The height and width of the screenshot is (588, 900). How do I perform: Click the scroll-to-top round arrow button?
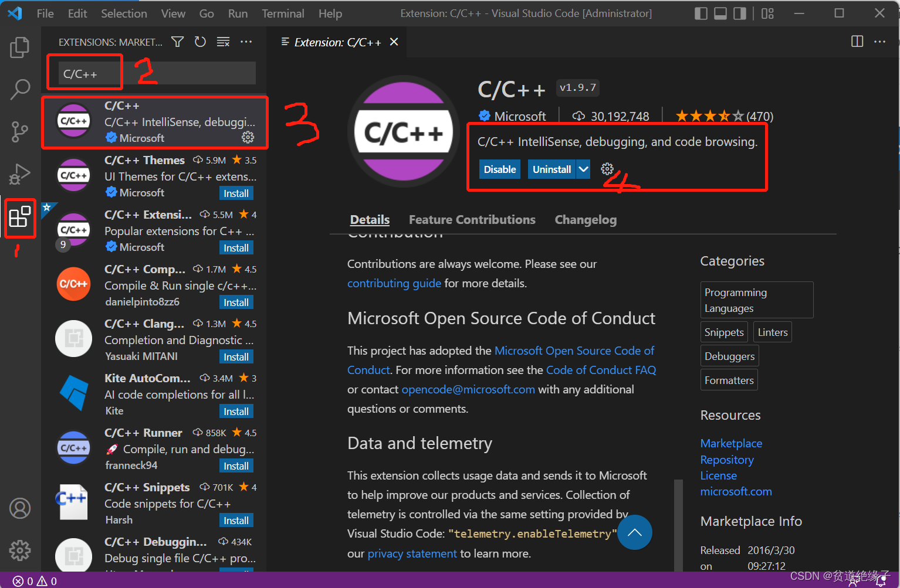635,532
